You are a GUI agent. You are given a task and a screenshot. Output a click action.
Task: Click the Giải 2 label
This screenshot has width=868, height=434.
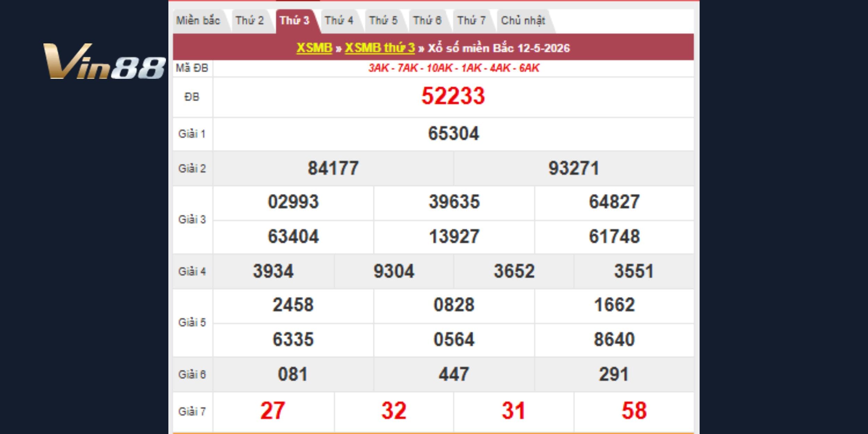point(192,169)
